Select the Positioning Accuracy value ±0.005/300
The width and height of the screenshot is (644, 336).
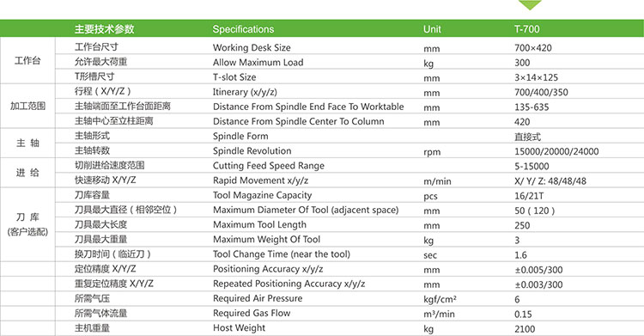(x=538, y=270)
